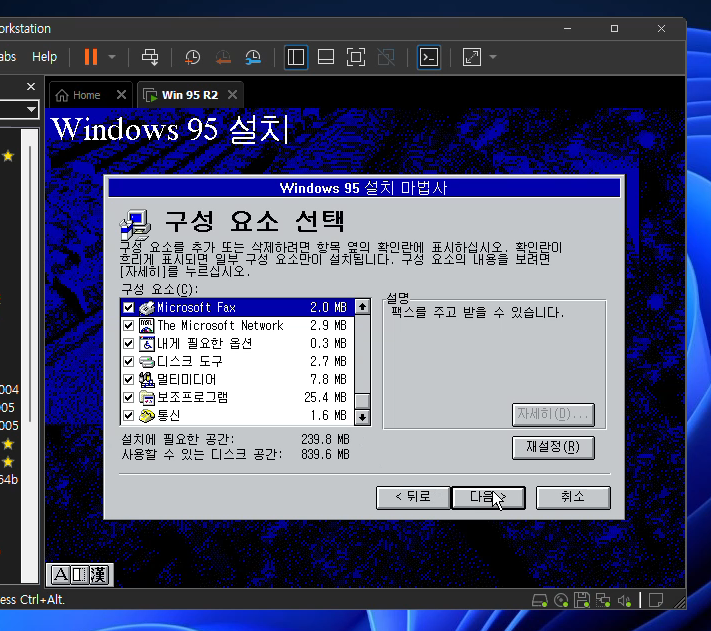This screenshot has height=631, width=711.
Task: Click the 자세히(D)... details button
Action: pyautogui.click(x=553, y=414)
